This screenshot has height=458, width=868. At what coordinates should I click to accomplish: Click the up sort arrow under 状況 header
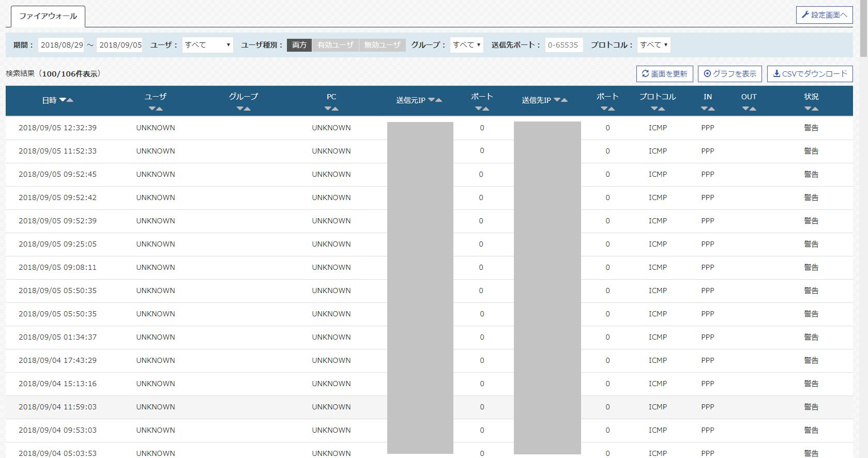[815, 109]
